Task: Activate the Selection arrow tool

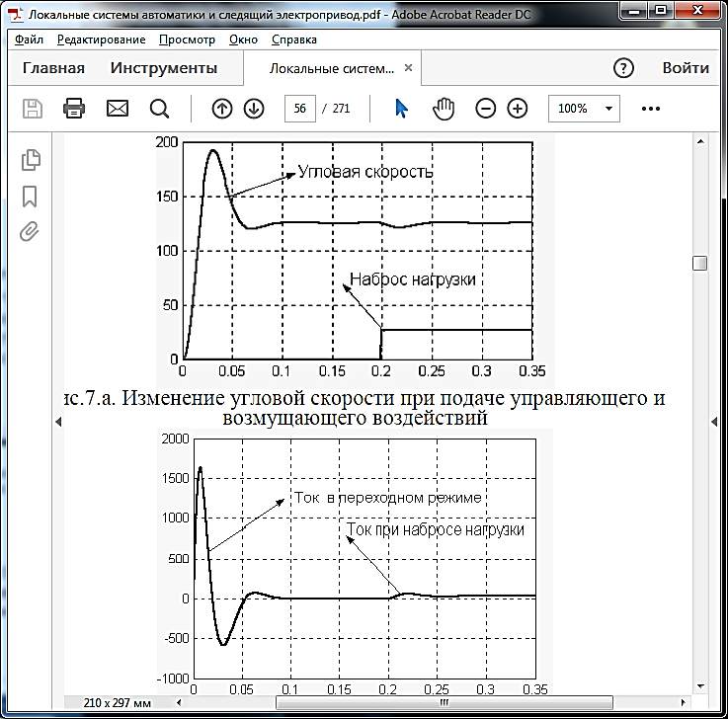Action: point(401,108)
